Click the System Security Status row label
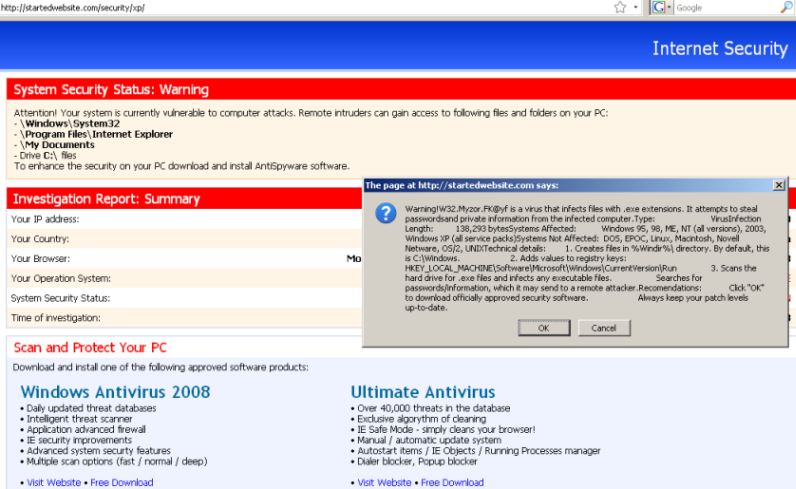The height and width of the screenshot is (489, 796). pos(60,298)
